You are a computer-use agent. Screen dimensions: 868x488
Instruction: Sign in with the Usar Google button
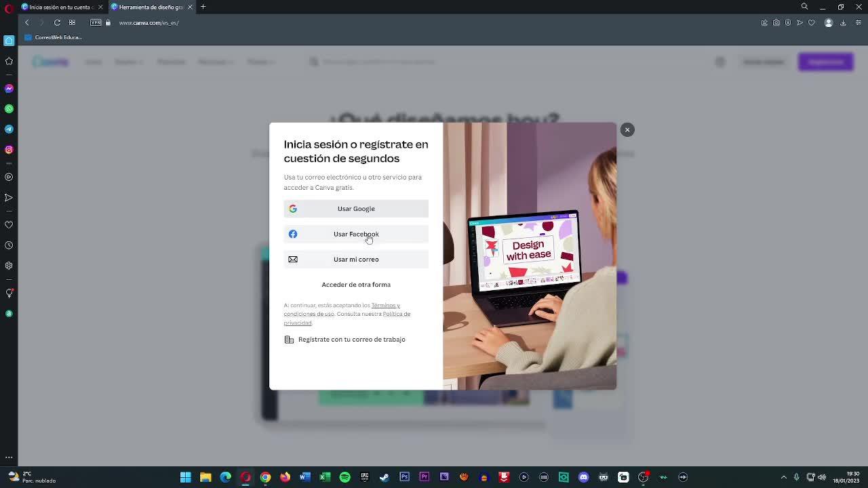click(356, 209)
